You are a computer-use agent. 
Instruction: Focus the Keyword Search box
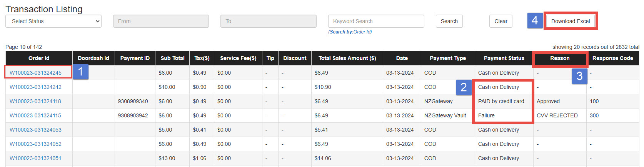pyautogui.click(x=376, y=21)
